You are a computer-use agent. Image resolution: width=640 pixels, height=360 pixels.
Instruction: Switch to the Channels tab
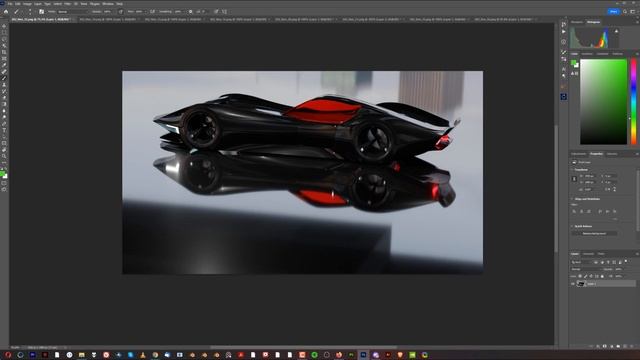(588, 254)
